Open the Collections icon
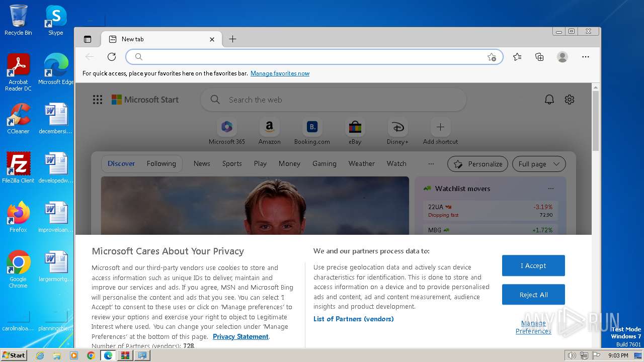 coord(539,57)
